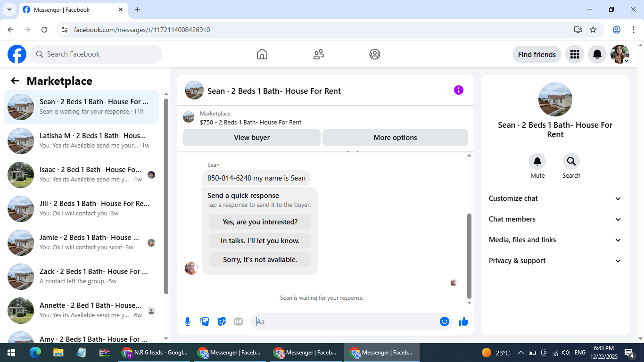Mute this conversation
The width and height of the screenshot is (644, 362).
(x=537, y=162)
